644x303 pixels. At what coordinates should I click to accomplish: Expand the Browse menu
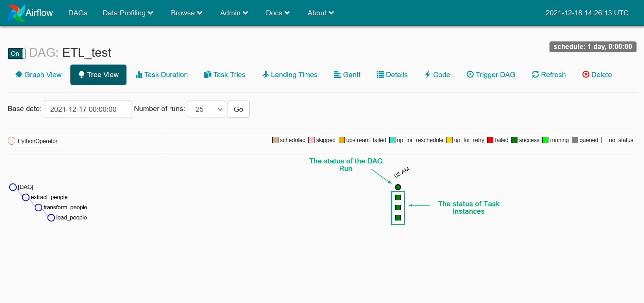pos(187,13)
